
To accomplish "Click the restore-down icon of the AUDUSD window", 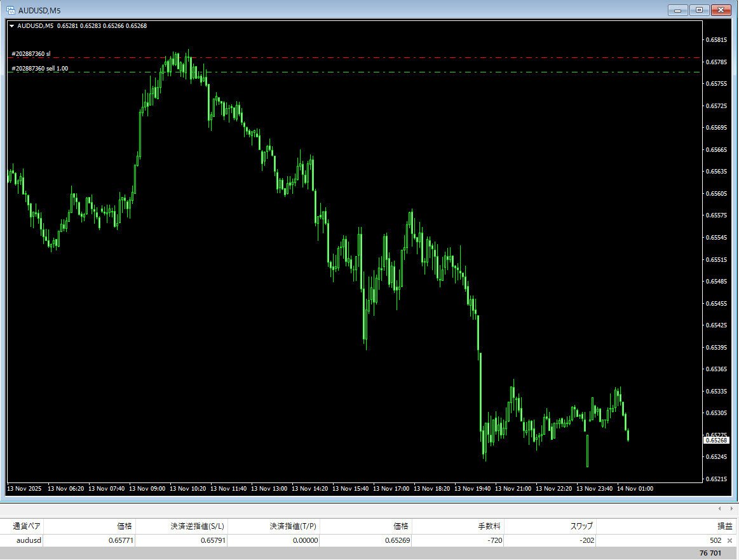I will (700, 10).
